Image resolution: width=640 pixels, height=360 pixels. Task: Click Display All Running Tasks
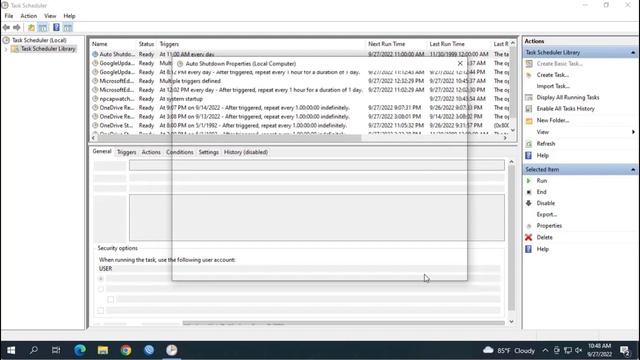click(568, 97)
